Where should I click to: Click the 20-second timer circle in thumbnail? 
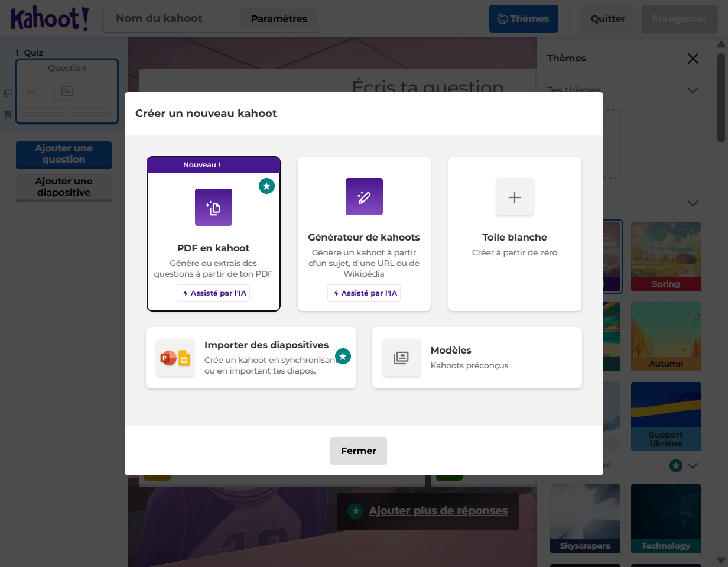(31, 92)
